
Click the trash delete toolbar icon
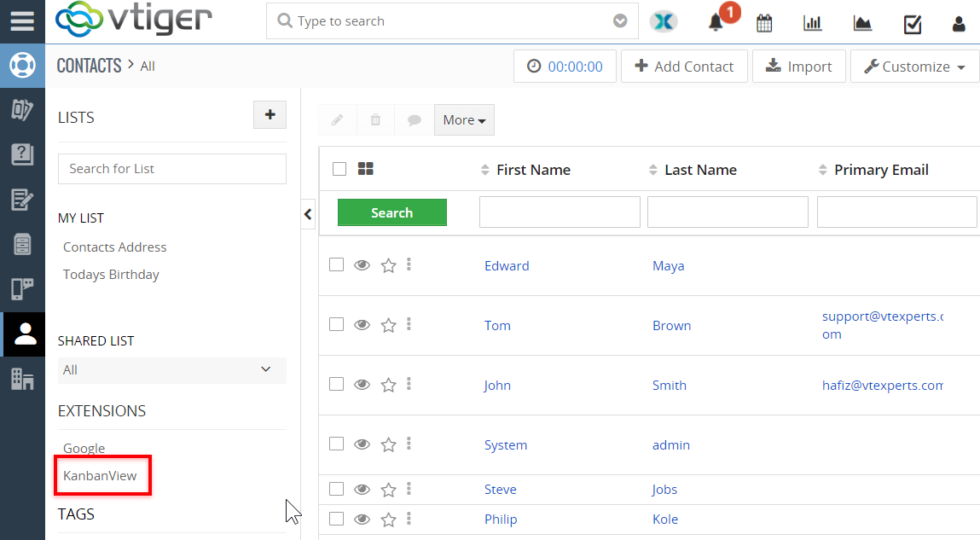[x=375, y=120]
